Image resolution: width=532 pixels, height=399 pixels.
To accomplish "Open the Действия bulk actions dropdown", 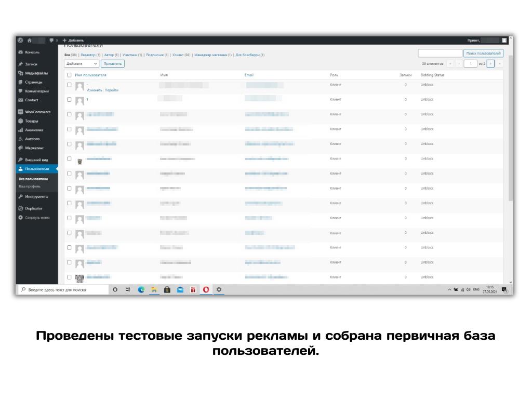I will [x=82, y=64].
